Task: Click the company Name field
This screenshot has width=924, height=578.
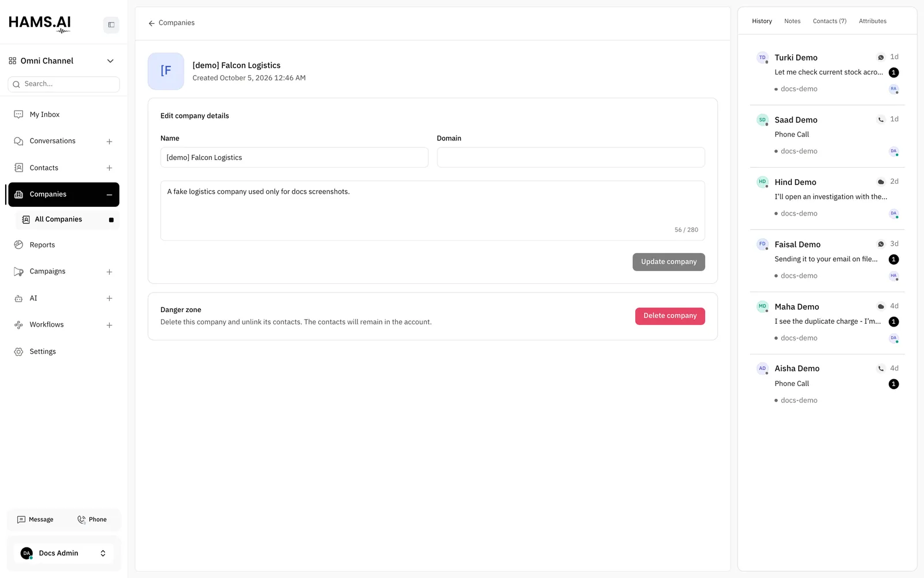Action: coord(295,158)
